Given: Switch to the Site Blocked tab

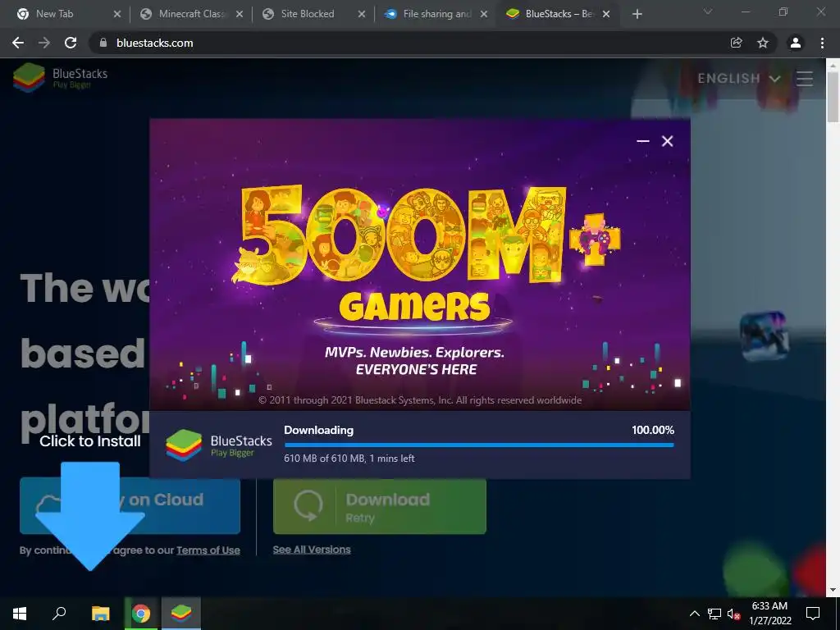Looking at the screenshot, I should pyautogui.click(x=312, y=14).
